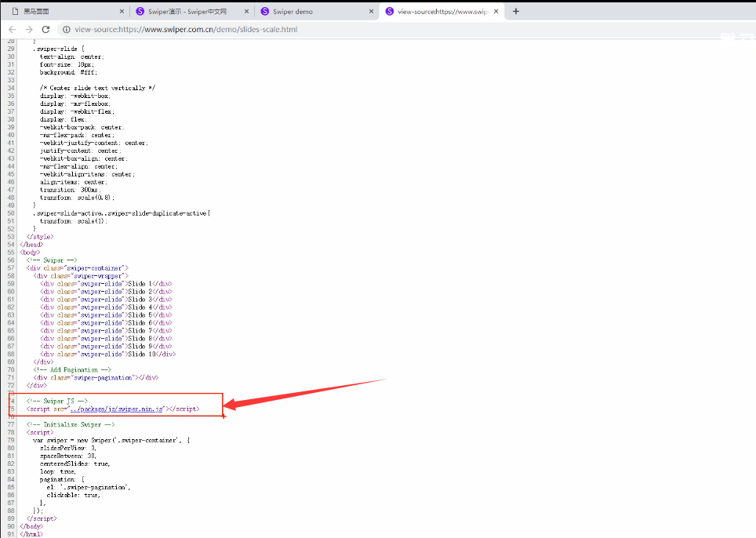Click the opening "<body>" tag
Image resolution: width=756 pixels, height=538 pixels.
(30, 253)
